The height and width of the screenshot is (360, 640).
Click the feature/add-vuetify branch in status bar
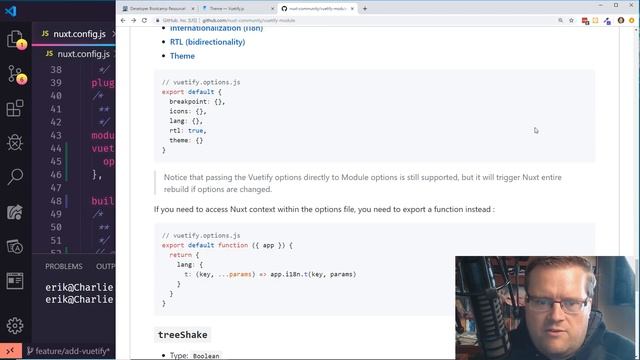tap(69, 351)
